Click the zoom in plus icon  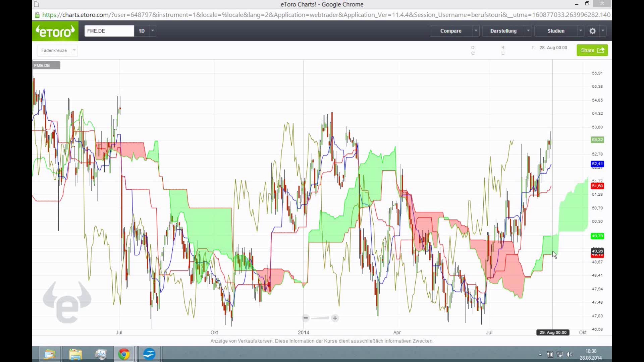[335, 318]
